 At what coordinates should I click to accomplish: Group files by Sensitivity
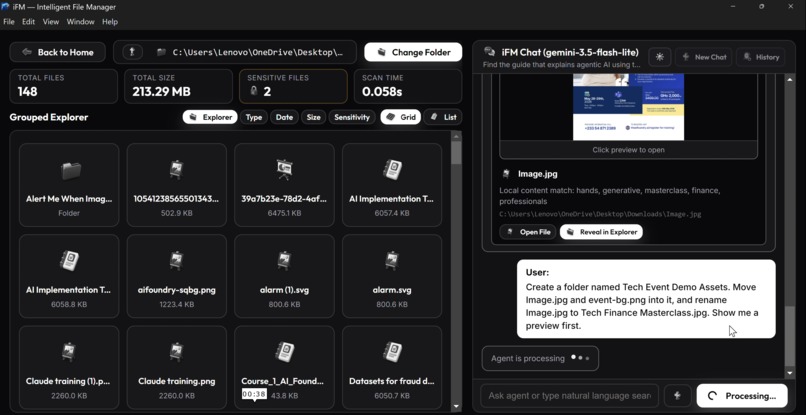[x=352, y=117]
